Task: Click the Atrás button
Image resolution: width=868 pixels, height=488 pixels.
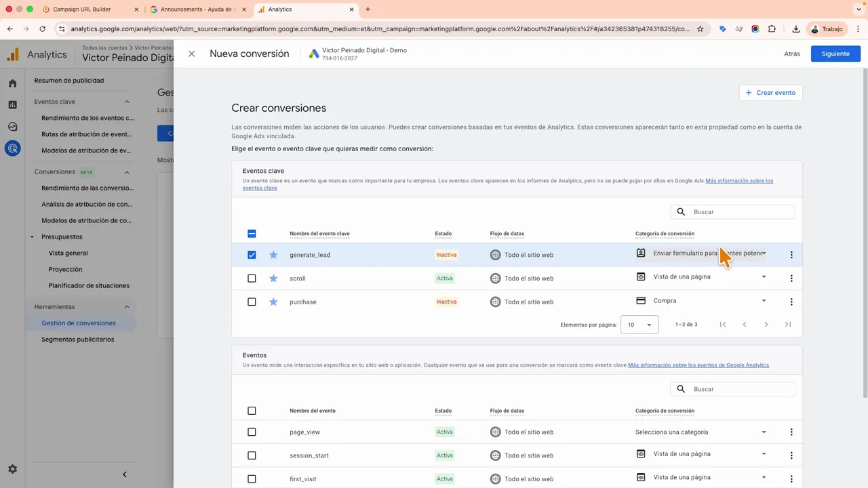Action: (792, 54)
